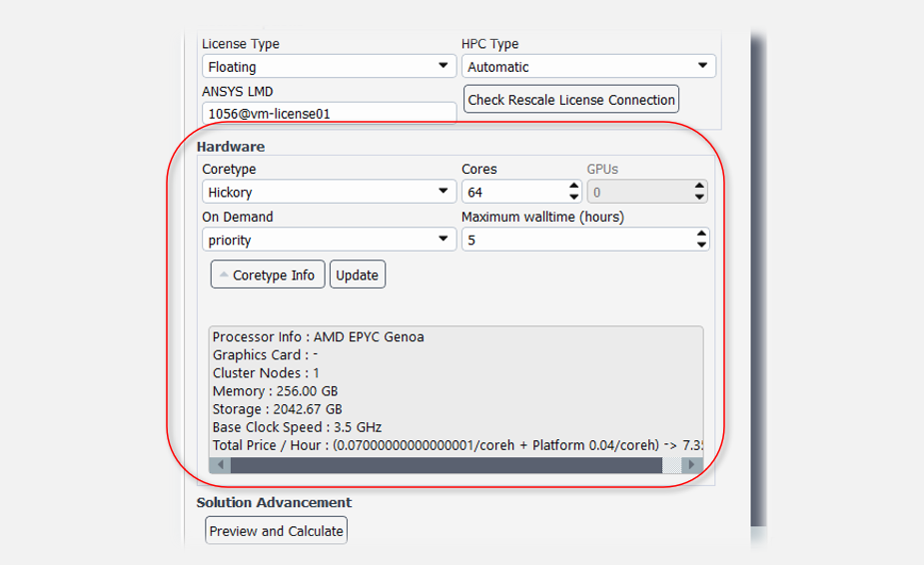
Task: Click the 'Processor Info : AMD EPYC Genoa' line
Action: (319, 336)
